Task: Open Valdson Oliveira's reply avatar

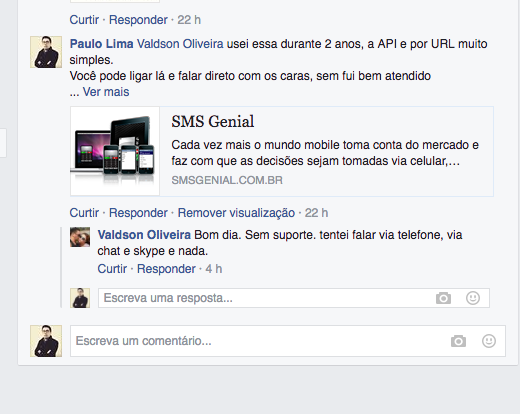Action: tap(80, 237)
